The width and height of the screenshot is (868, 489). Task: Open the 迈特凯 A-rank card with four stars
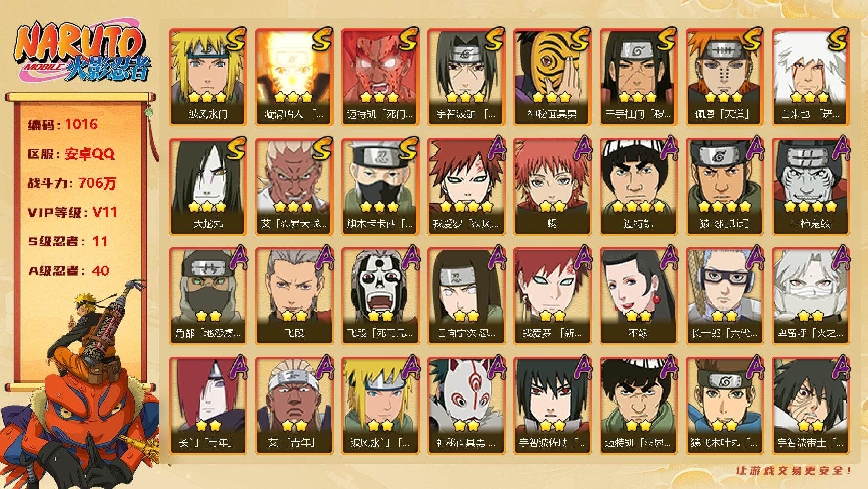coord(638,187)
